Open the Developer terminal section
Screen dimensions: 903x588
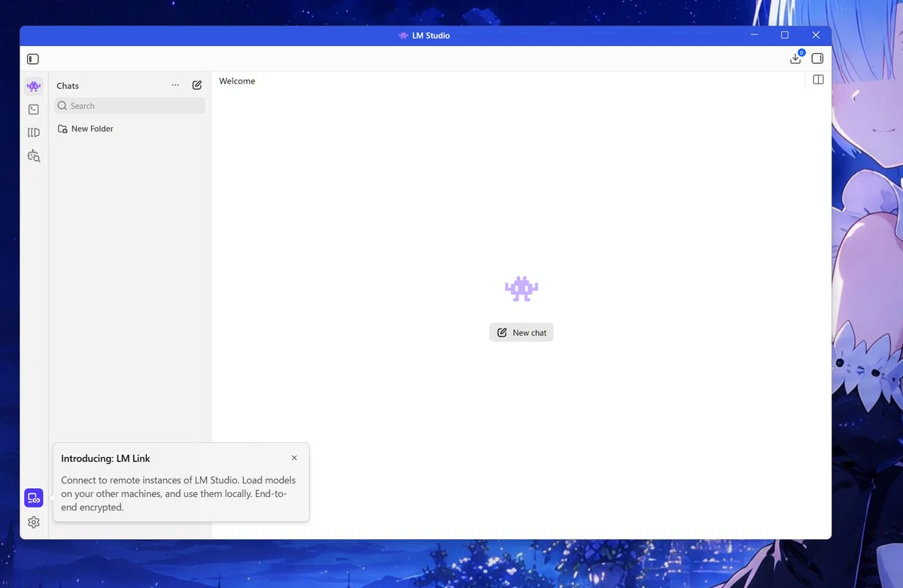point(33,109)
